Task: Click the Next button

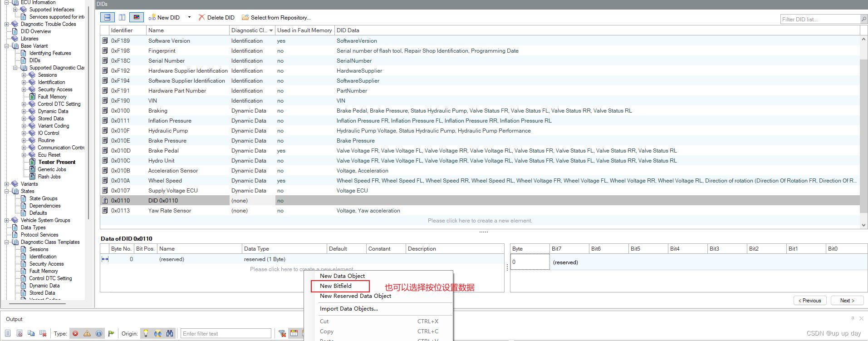Action: point(847,301)
